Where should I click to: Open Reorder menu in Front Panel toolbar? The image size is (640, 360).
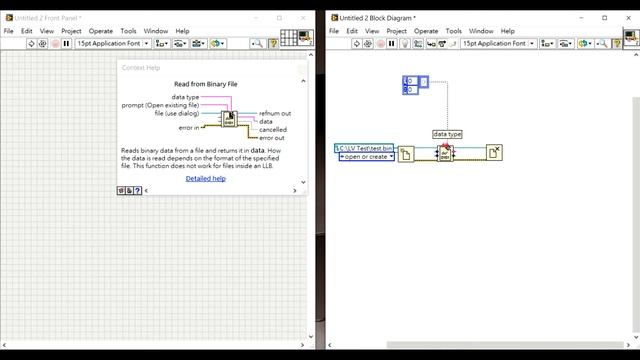218,43
